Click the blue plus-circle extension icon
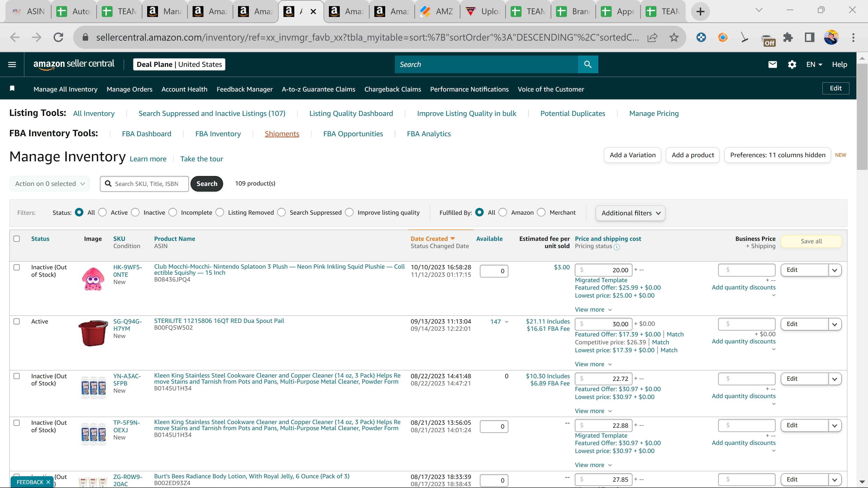 [x=701, y=37]
